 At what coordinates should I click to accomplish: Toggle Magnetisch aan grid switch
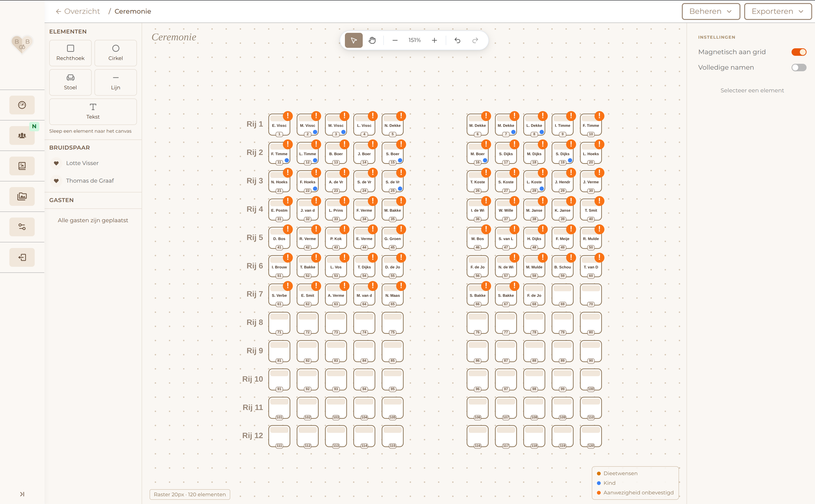[x=799, y=52]
